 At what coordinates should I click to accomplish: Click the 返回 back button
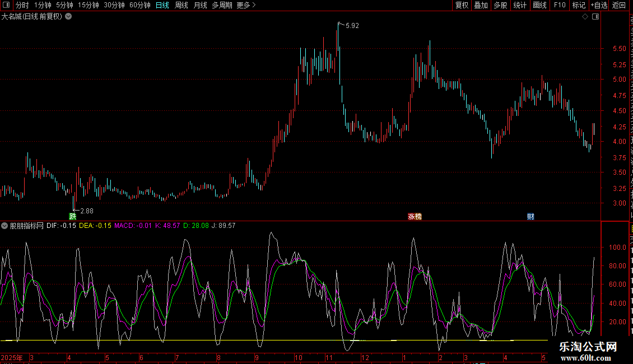coord(619,5)
